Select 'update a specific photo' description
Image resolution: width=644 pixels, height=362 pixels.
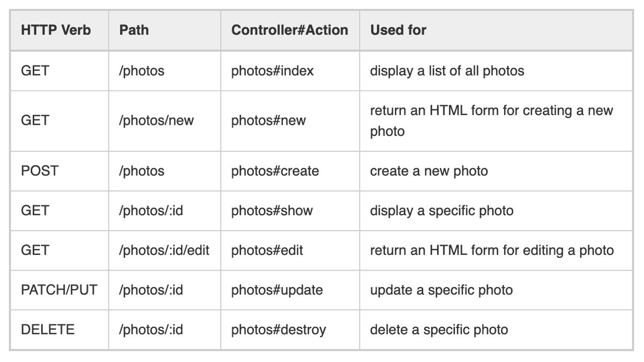coord(441,290)
